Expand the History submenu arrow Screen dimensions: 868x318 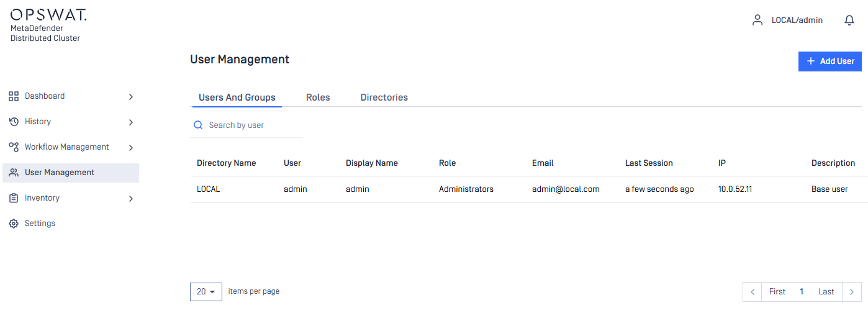(x=130, y=122)
